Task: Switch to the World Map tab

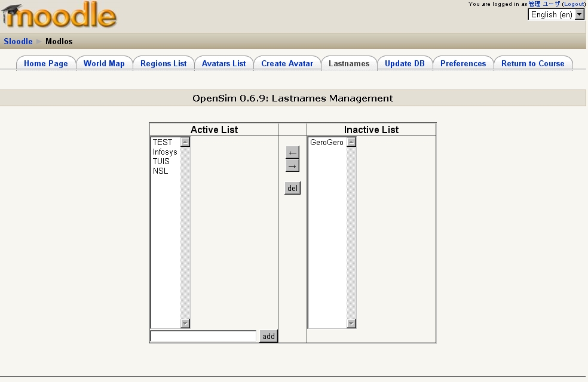Action: 104,64
